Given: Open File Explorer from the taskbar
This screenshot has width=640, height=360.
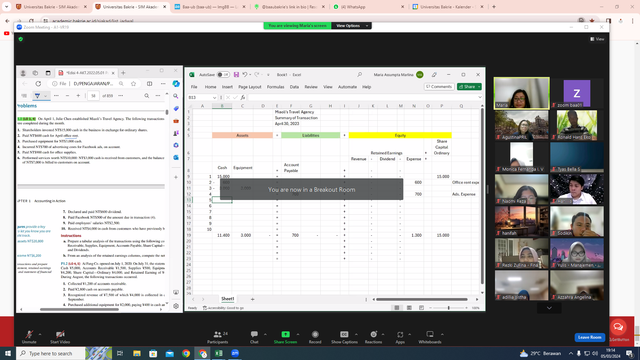Looking at the screenshot, I should tap(137, 353).
